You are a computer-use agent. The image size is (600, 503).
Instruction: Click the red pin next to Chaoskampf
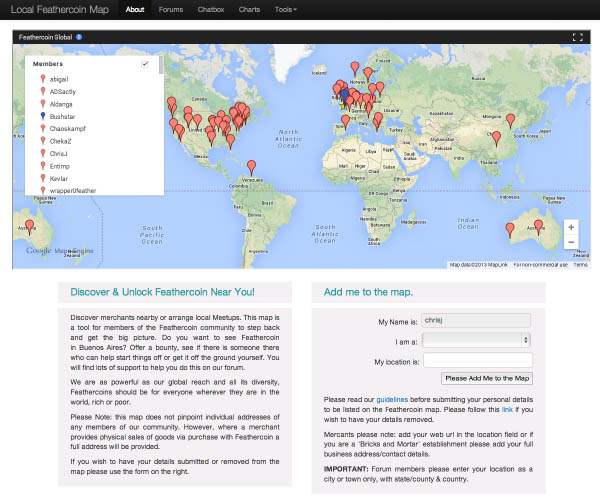43,129
